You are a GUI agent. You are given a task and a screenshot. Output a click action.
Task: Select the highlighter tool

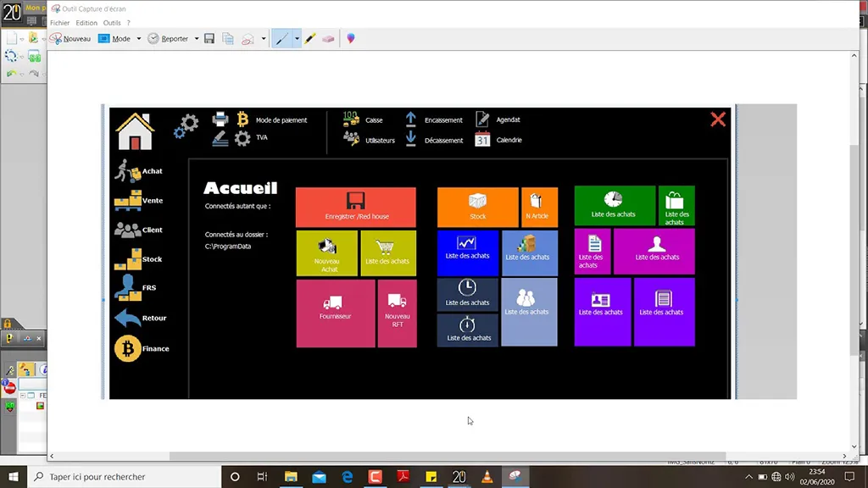point(310,39)
